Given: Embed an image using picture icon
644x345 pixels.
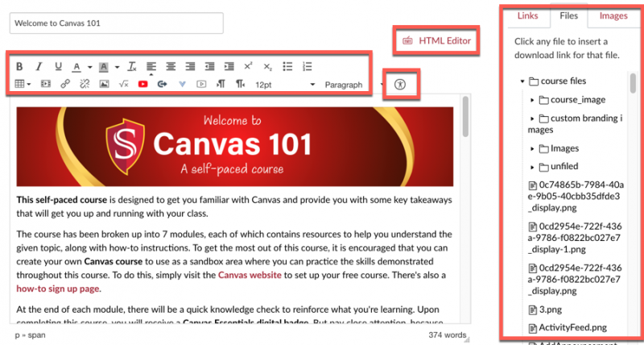Looking at the screenshot, I should tap(104, 85).
